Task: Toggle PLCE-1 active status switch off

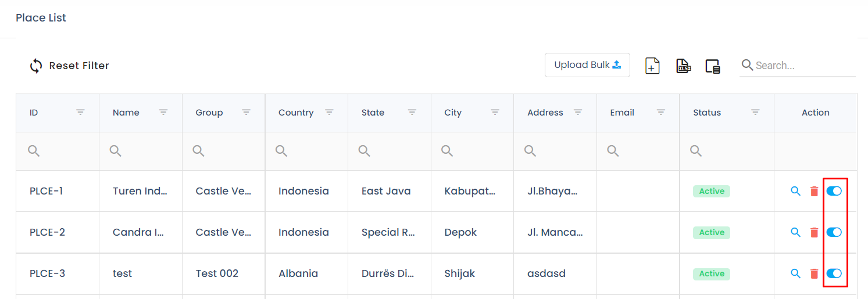Action: coord(834,191)
